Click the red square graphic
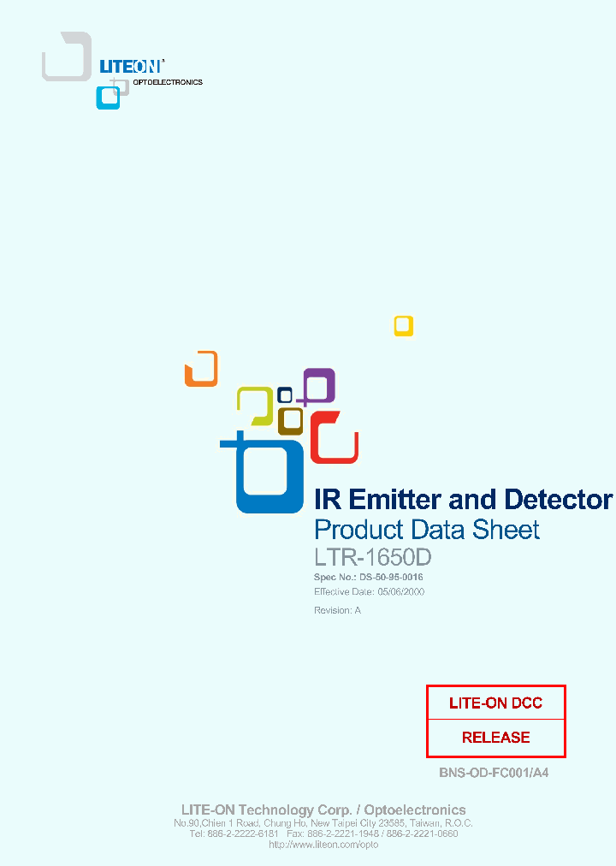This screenshot has width=616, height=866. [334, 438]
